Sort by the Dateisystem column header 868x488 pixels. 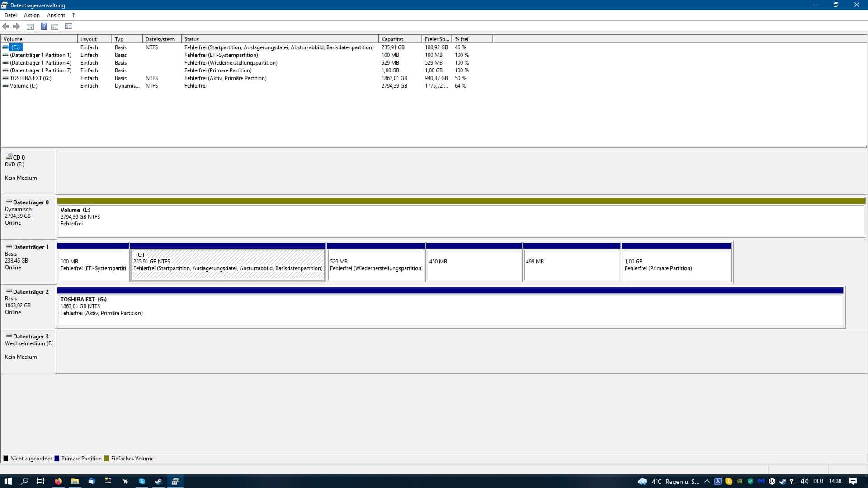[x=162, y=39]
